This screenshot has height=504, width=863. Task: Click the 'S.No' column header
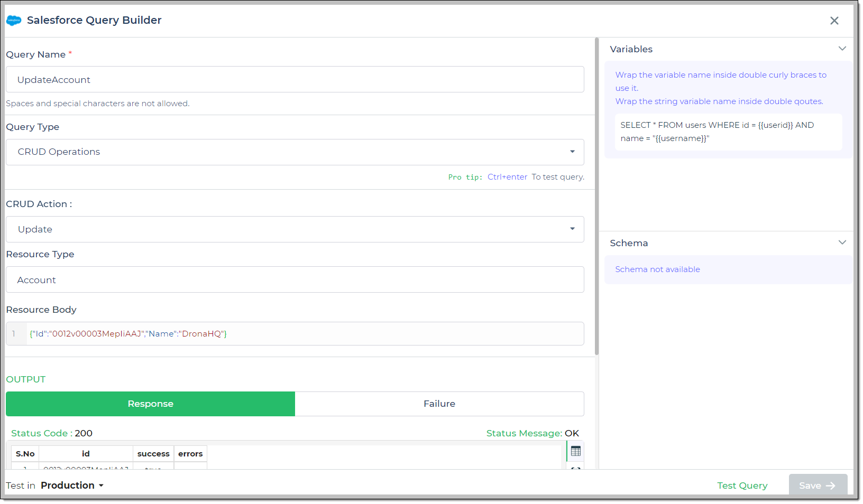tap(25, 454)
